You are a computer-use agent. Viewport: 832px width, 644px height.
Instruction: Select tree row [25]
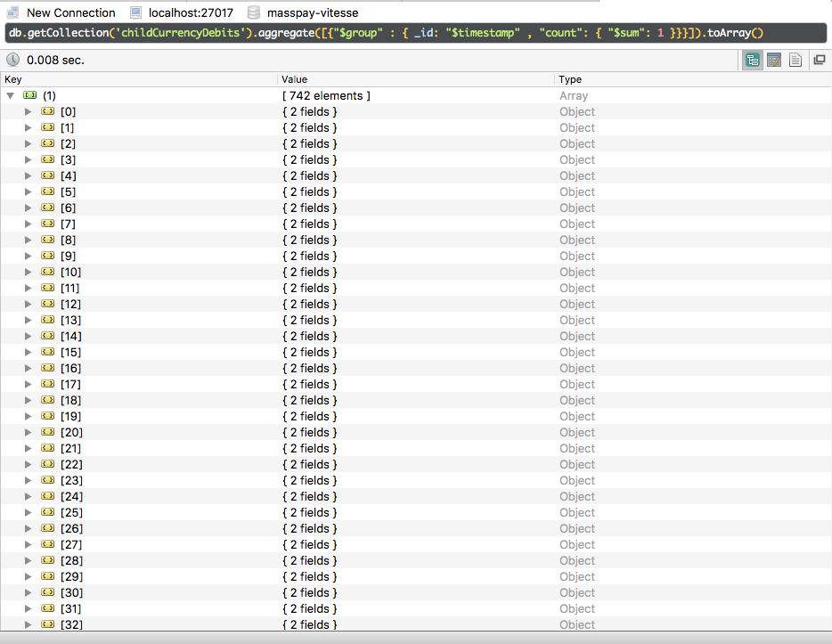(415, 512)
